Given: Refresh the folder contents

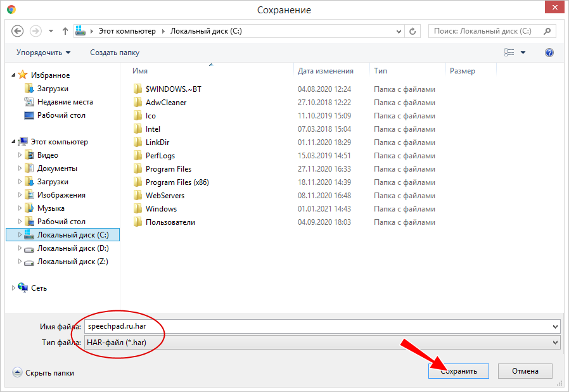Looking at the screenshot, I should [x=412, y=32].
